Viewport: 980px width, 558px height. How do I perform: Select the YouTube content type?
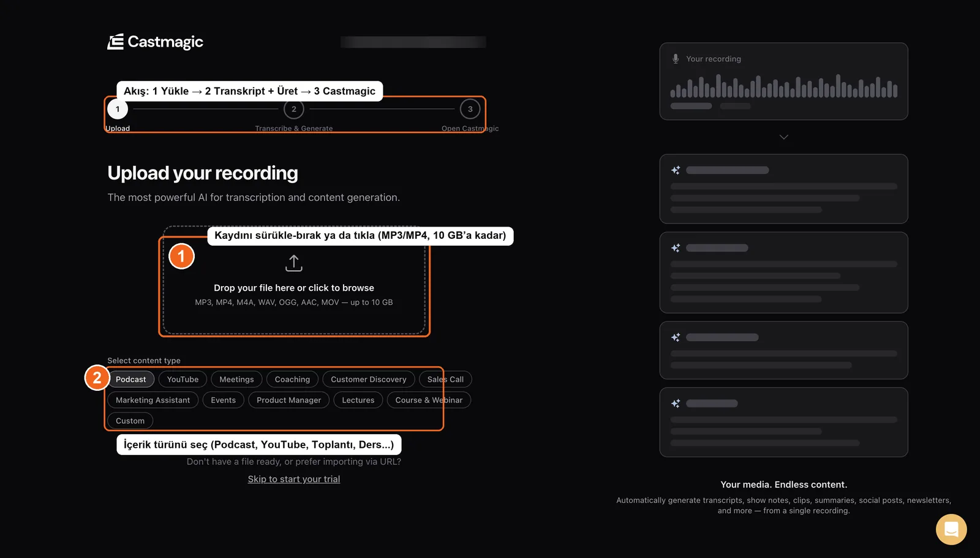(183, 379)
